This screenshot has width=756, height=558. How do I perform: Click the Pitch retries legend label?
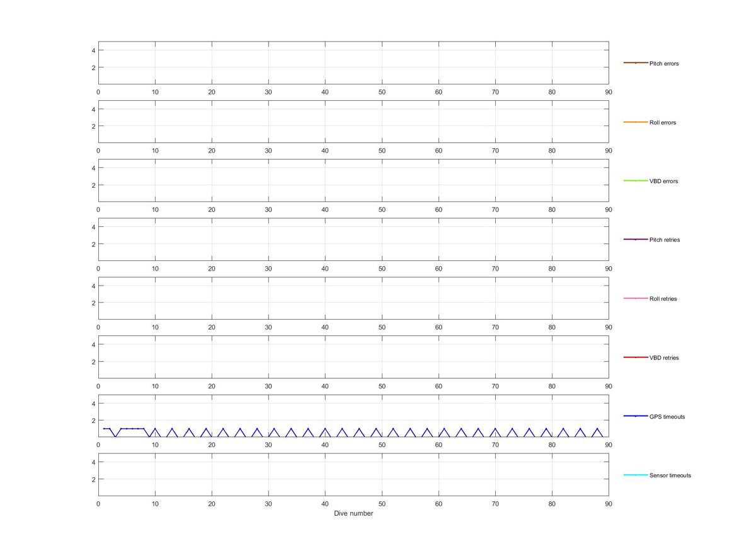click(x=665, y=240)
